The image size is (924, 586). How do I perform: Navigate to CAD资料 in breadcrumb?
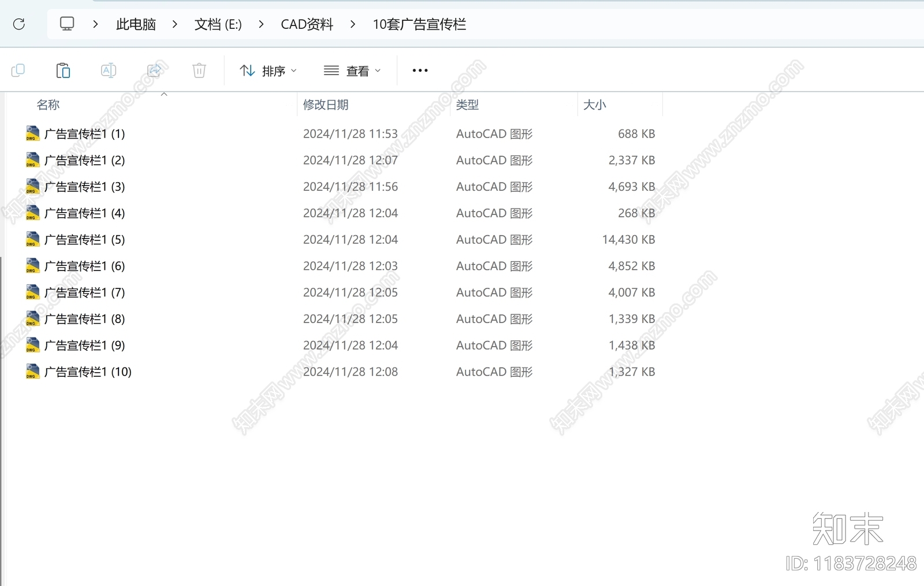(307, 24)
